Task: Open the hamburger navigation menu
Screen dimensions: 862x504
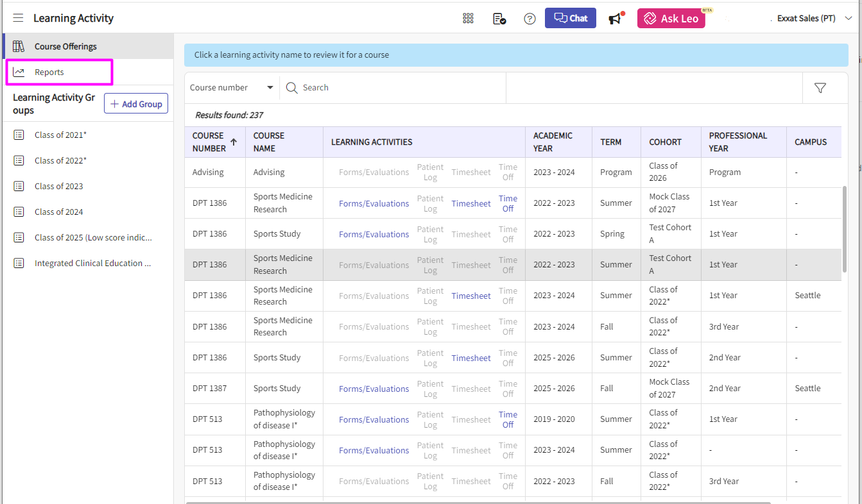Action: click(18, 18)
